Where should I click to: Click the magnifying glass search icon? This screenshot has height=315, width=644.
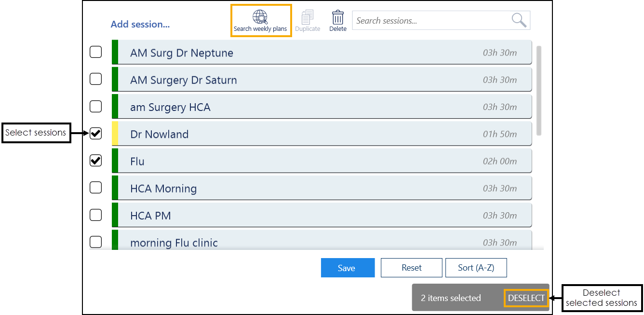click(519, 20)
